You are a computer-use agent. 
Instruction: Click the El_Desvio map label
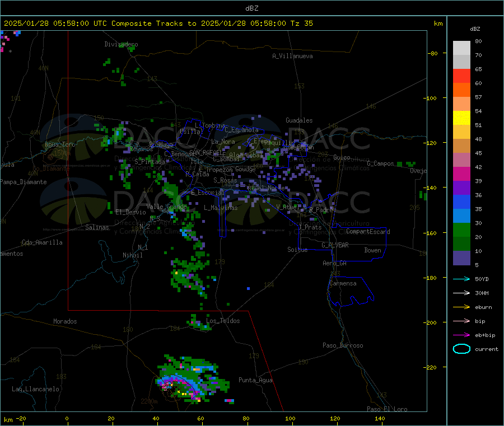click(x=130, y=212)
